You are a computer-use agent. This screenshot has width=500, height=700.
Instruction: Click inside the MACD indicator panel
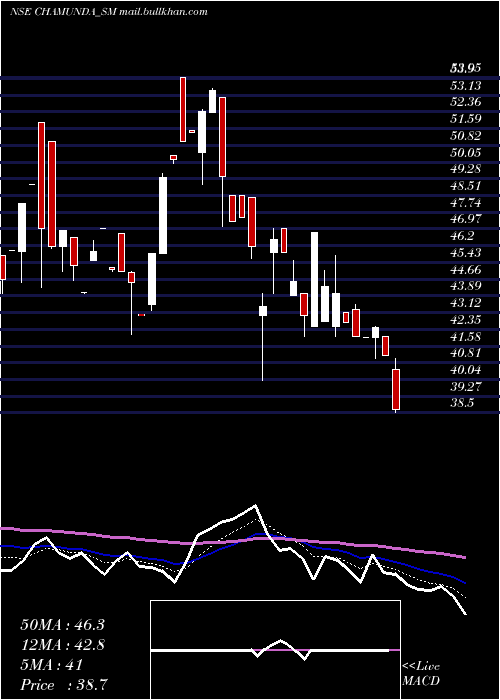275,650
